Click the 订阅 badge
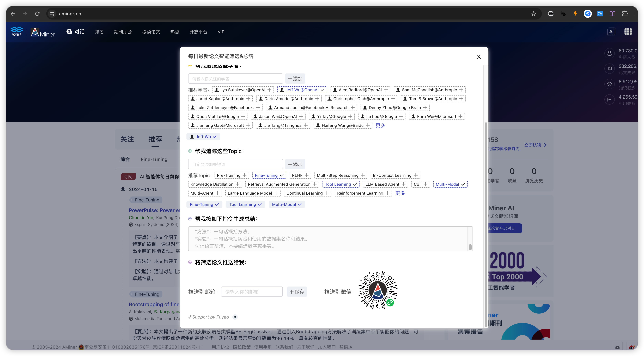This screenshot has width=644, height=356. 128,176
